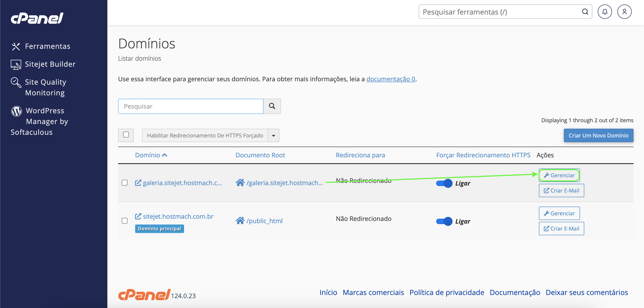The height and width of the screenshot is (308, 644).
Task: Open Sitejet Builder in the sidebar
Action: point(50,64)
